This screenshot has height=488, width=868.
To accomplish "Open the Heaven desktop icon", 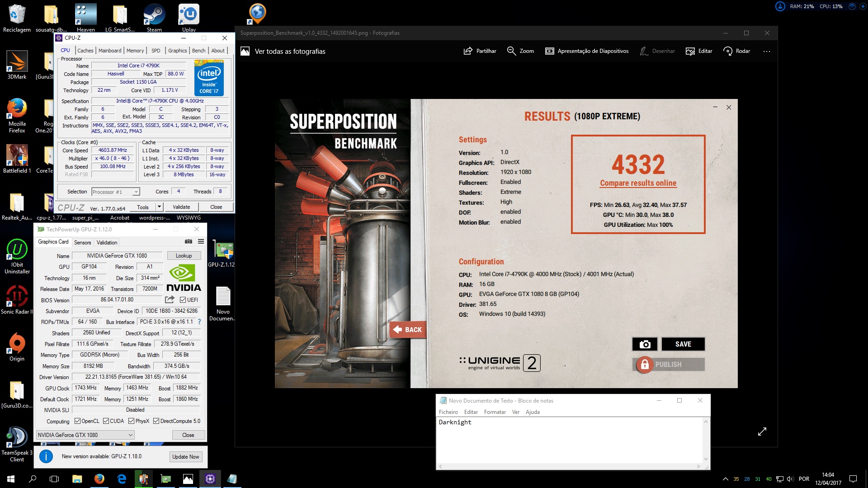I will [85, 17].
